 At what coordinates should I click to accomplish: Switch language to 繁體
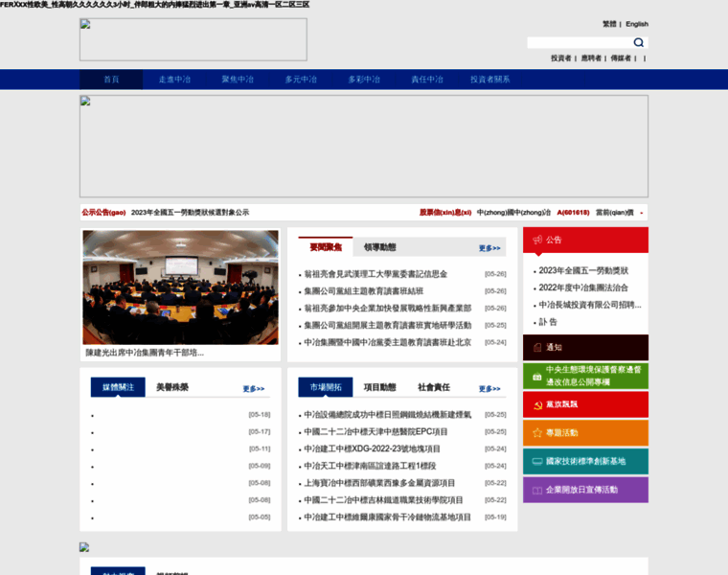(609, 24)
